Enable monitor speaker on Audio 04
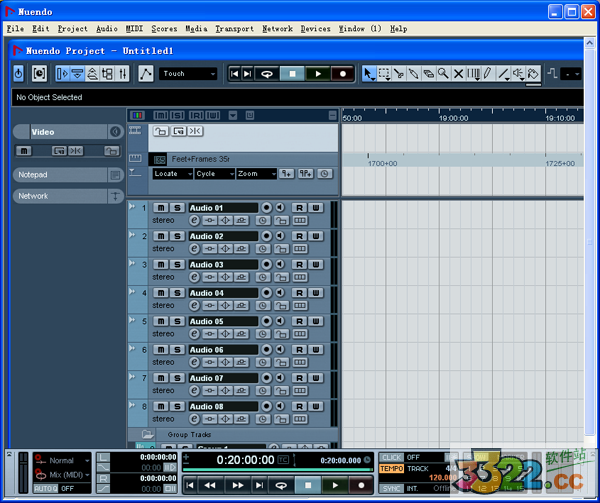This screenshot has width=600, height=503. 280,293
